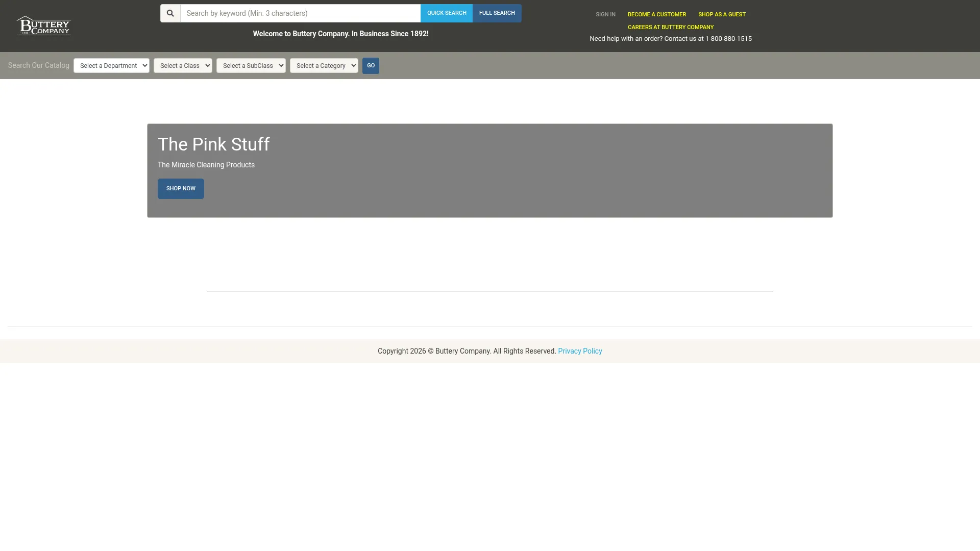The width and height of the screenshot is (980, 551).
Task: Run a Full Search
Action: (x=497, y=13)
